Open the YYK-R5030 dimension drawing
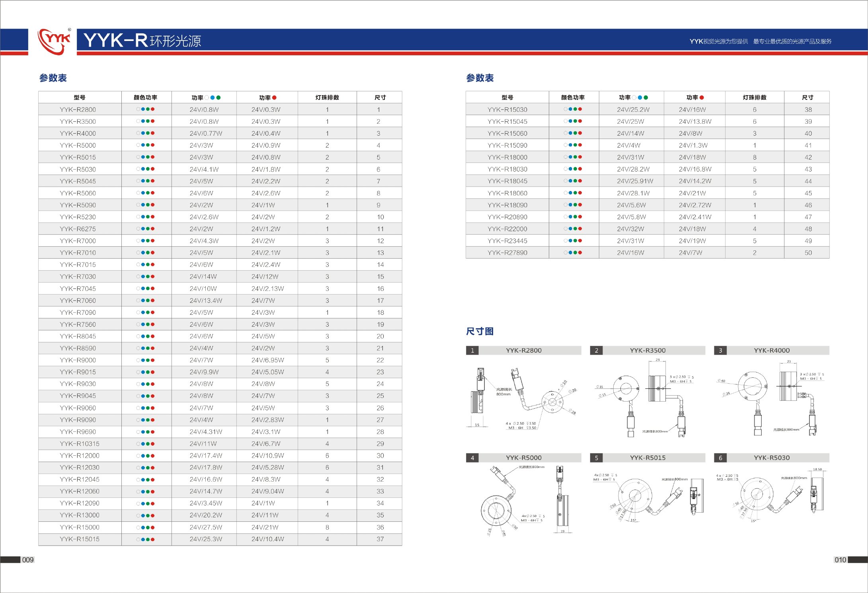This screenshot has height=593, width=868. tap(770, 495)
